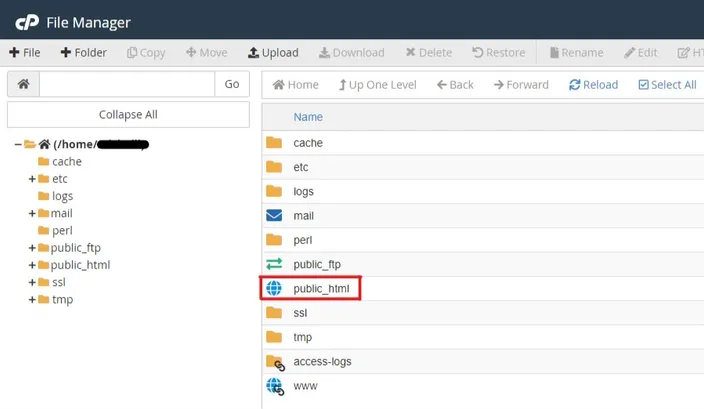
Task: Create a new file with +File
Action: 25,53
